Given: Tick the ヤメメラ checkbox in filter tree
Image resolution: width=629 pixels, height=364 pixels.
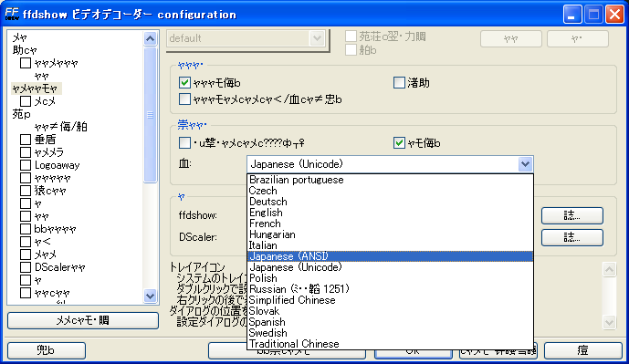Looking at the screenshot, I should 26,152.
